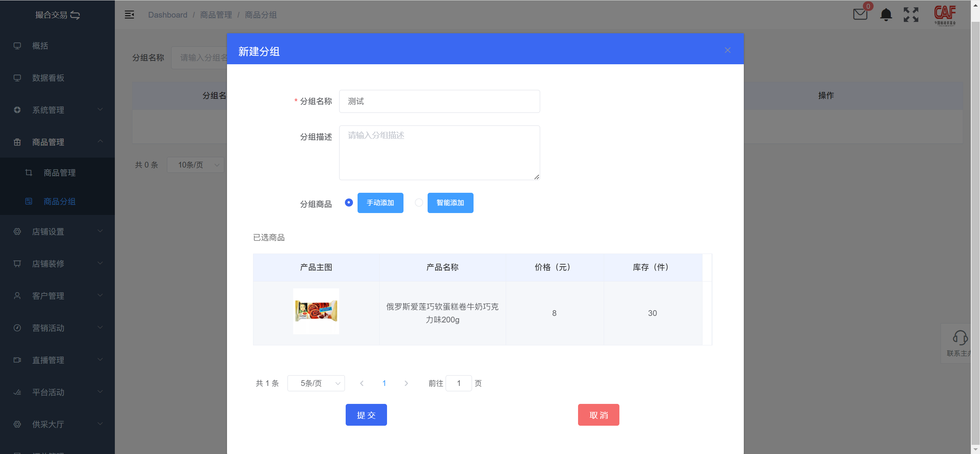Open the bell notifications icon

[886, 15]
